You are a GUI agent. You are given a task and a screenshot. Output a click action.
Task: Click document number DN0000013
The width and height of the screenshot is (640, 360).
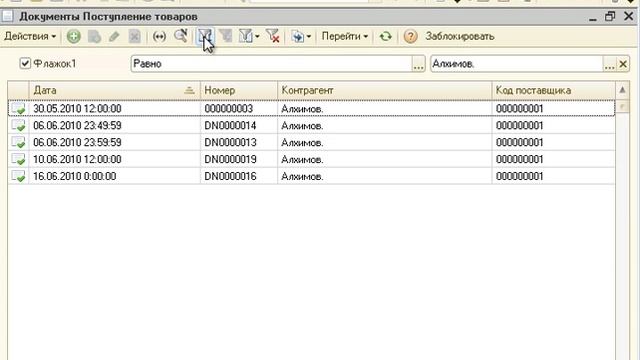230,142
